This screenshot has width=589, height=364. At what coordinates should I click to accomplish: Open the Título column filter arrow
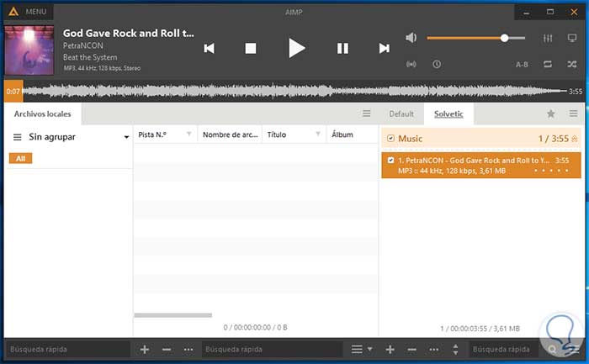(318, 134)
